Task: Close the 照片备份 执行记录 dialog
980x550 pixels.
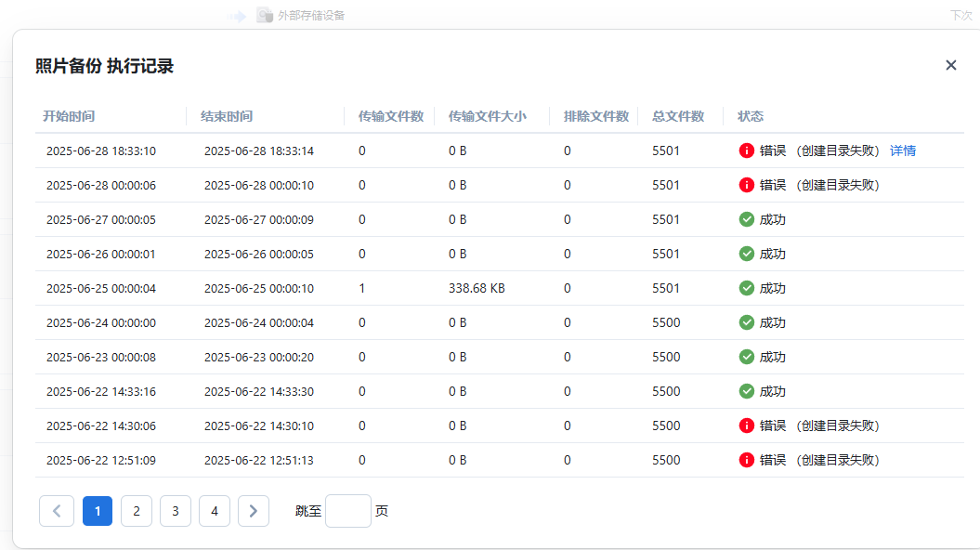Action: pos(950,65)
